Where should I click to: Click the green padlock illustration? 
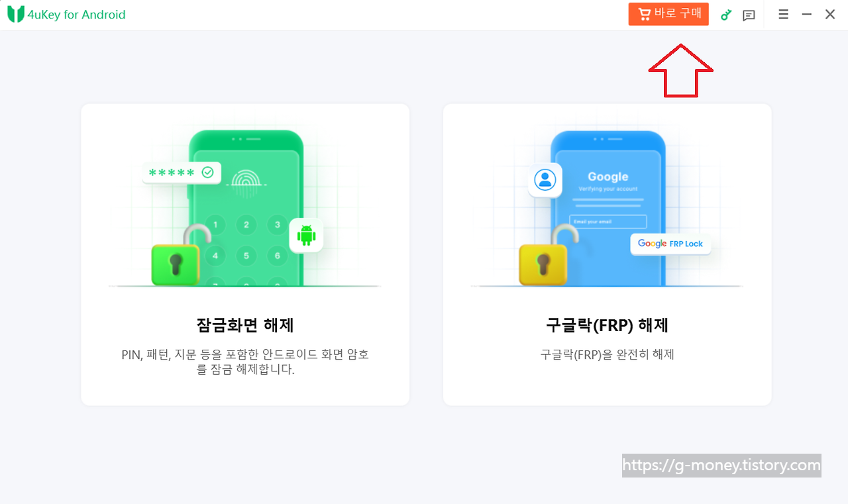(176, 255)
